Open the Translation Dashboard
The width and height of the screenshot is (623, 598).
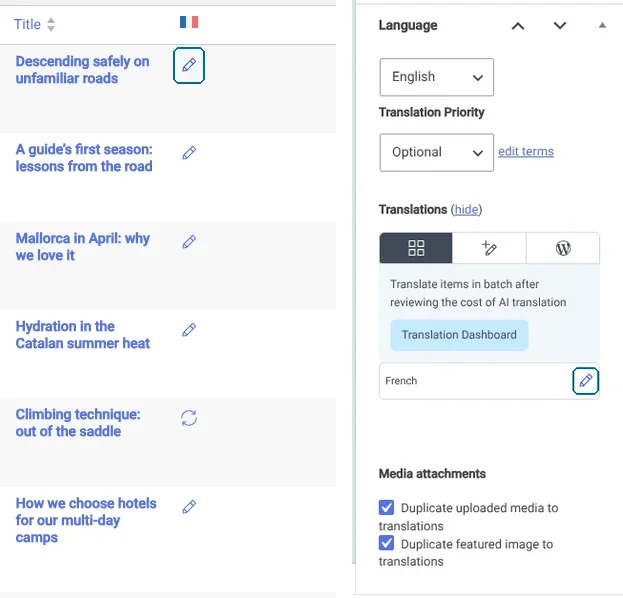[459, 335]
